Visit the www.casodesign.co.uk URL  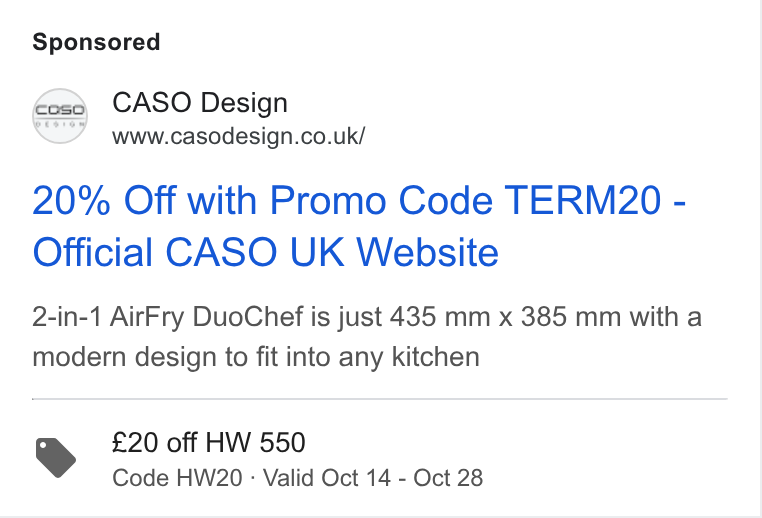[238, 136]
